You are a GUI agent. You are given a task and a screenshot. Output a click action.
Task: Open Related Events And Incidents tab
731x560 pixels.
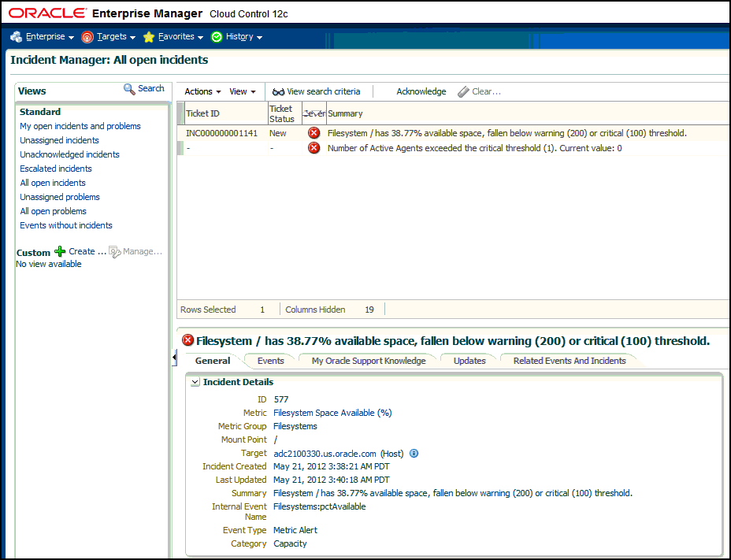coord(570,361)
